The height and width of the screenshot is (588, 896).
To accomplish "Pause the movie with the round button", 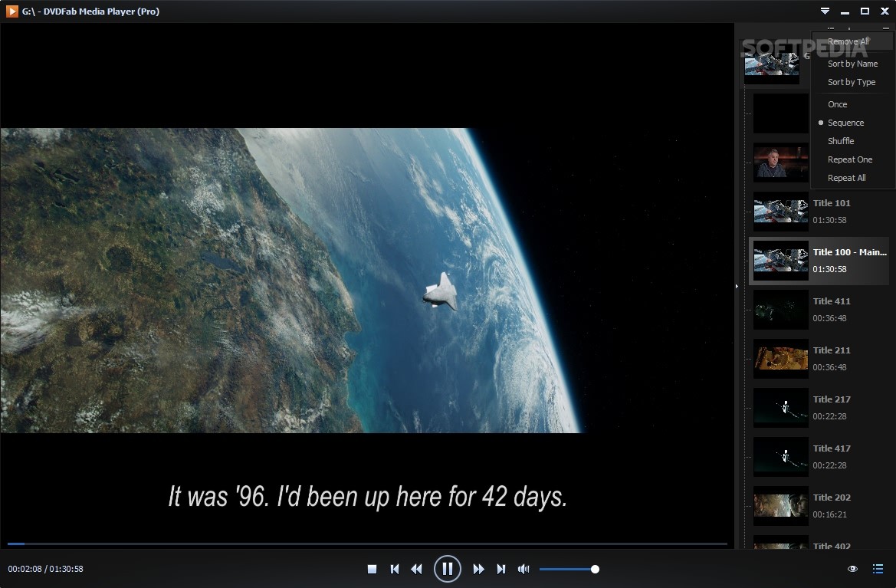I will tap(448, 569).
